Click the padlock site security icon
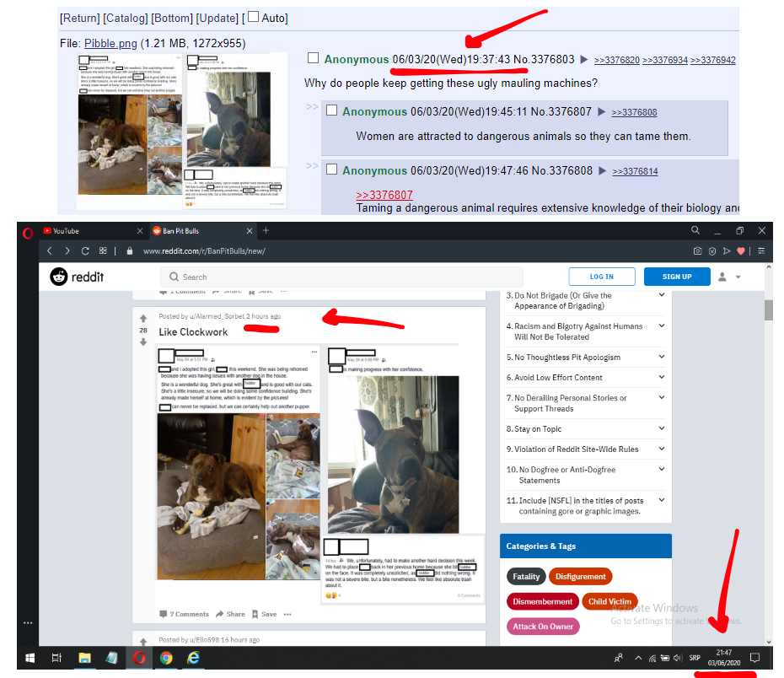The width and height of the screenshot is (784, 678). [x=130, y=251]
